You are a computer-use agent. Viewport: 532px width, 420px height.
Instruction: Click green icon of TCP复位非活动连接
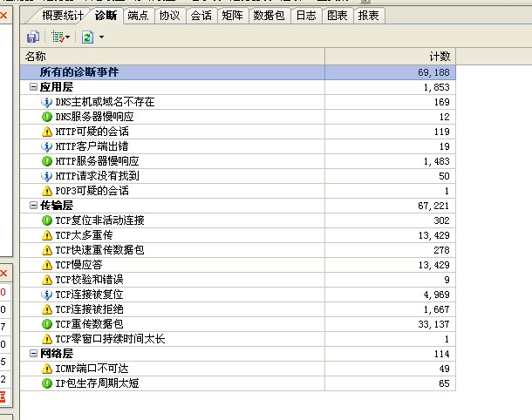(x=46, y=220)
